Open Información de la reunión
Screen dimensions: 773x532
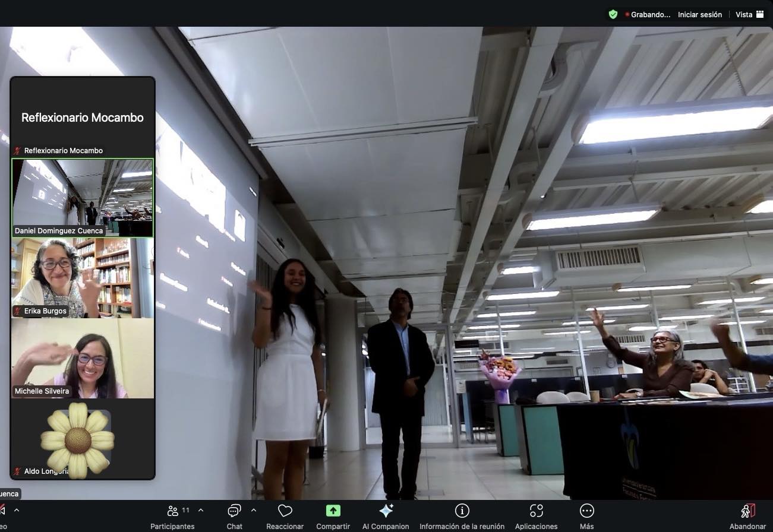pyautogui.click(x=462, y=512)
